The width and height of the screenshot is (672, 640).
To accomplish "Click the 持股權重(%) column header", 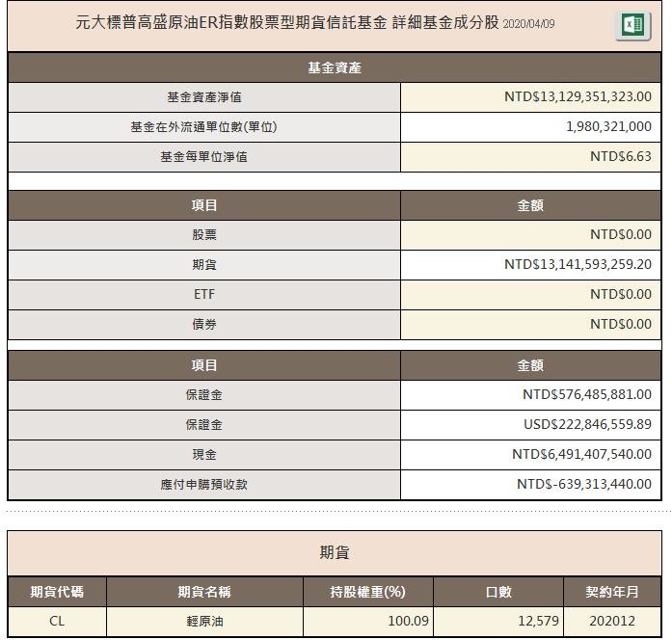I will click(x=367, y=592).
